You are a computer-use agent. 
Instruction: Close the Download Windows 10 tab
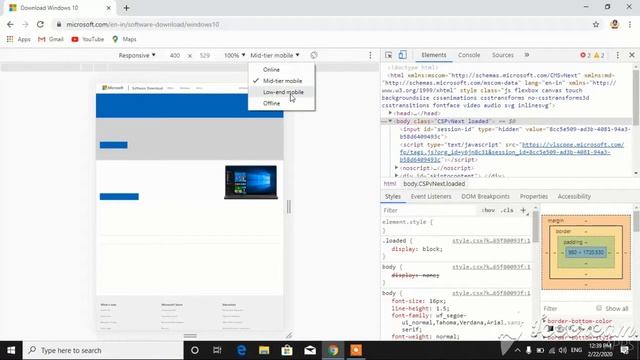coord(109,8)
